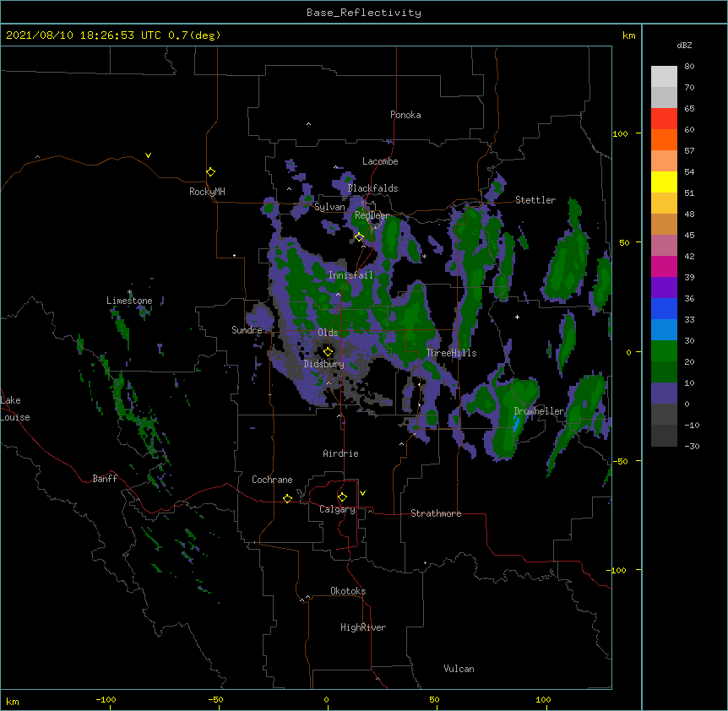Click the Cochrane town label
The width and height of the screenshot is (728, 711).
point(272,480)
